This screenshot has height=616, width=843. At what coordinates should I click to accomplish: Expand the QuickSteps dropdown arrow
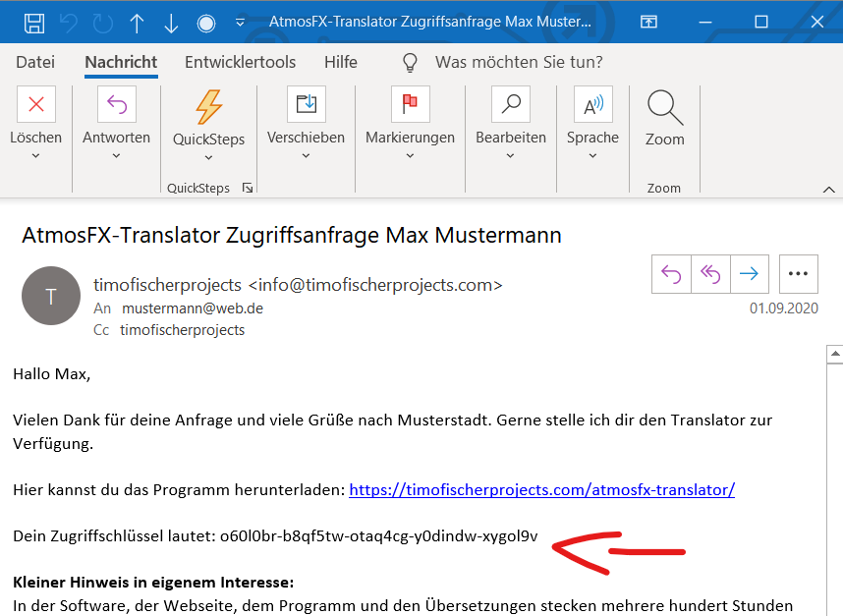click(208, 157)
